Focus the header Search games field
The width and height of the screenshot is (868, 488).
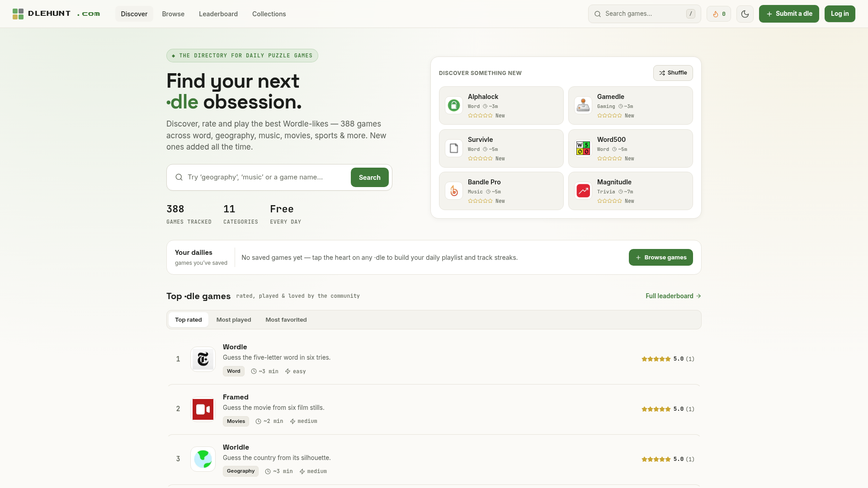coord(645,14)
